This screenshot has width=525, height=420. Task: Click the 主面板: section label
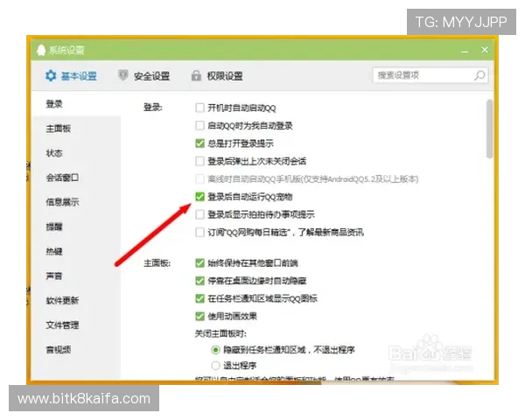[x=157, y=263]
